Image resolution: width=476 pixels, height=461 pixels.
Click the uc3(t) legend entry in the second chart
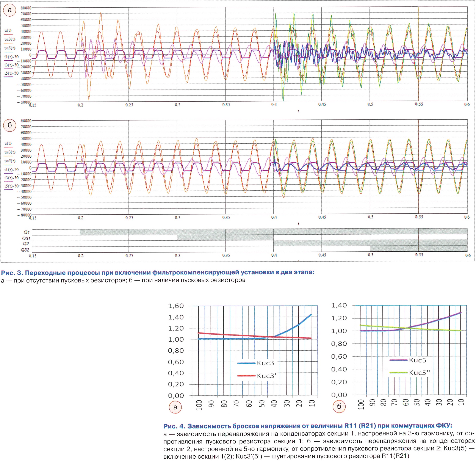click(x=10, y=152)
